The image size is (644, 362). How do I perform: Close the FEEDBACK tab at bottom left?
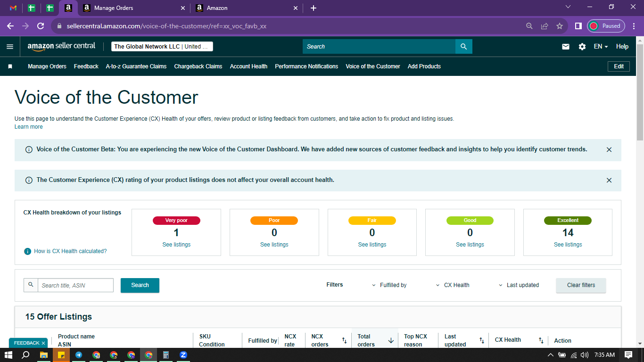click(43, 343)
